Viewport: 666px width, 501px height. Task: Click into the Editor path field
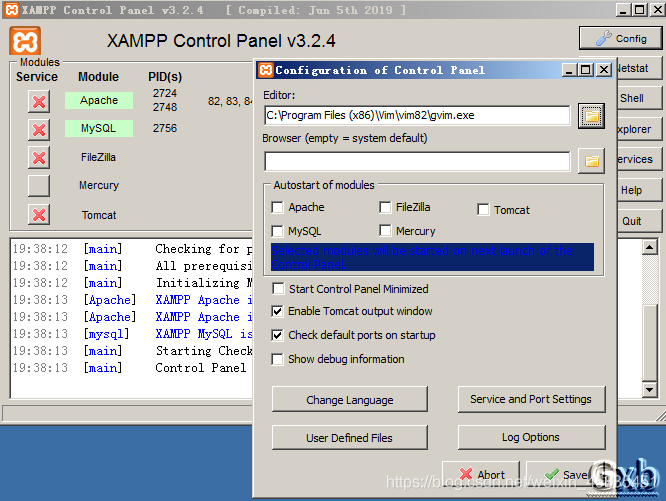417,115
